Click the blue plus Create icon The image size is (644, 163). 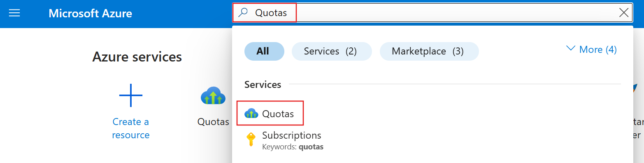[131, 96]
